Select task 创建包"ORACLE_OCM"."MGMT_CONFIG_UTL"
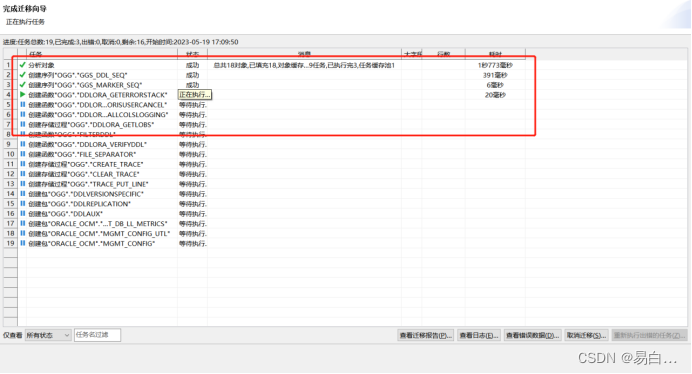Image resolution: width=692 pixels, height=374 pixels. click(99, 234)
